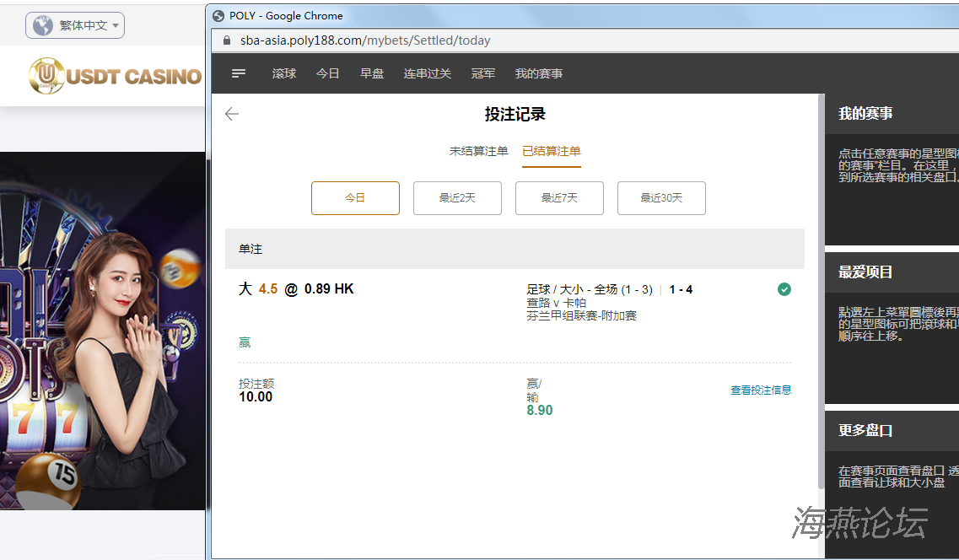Click the Chrome padlock security icon
959x560 pixels.
pyautogui.click(x=226, y=40)
